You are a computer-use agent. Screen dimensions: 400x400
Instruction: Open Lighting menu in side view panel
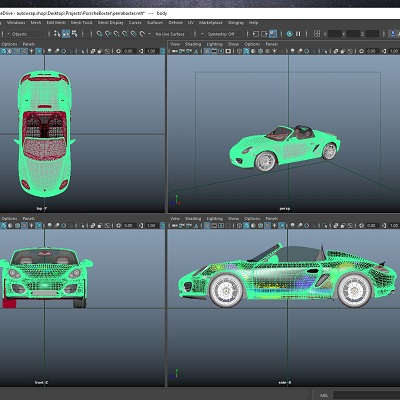[214, 219]
